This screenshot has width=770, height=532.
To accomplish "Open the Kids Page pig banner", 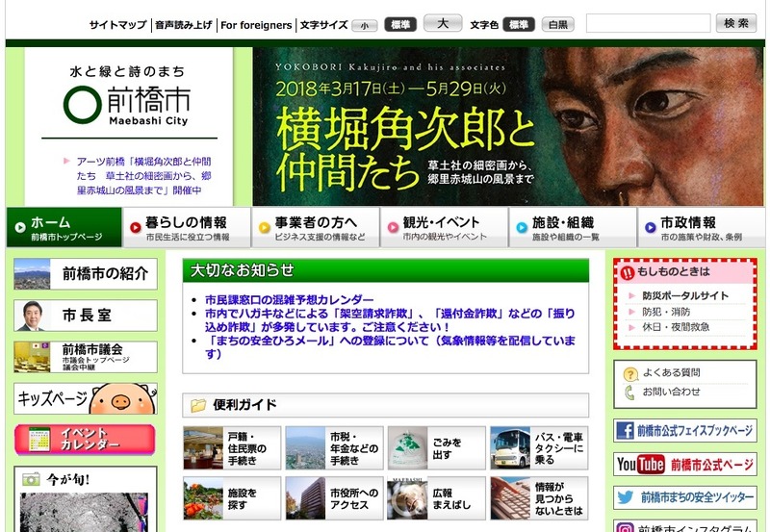I will [86, 398].
